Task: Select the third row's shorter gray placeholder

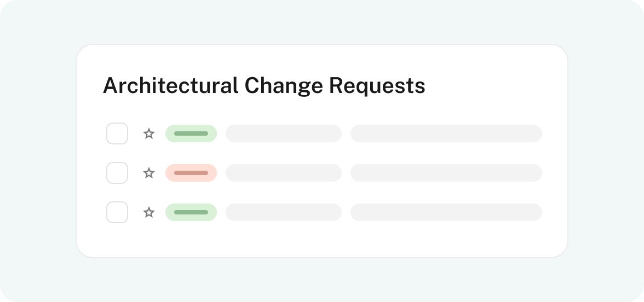Action: click(284, 212)
